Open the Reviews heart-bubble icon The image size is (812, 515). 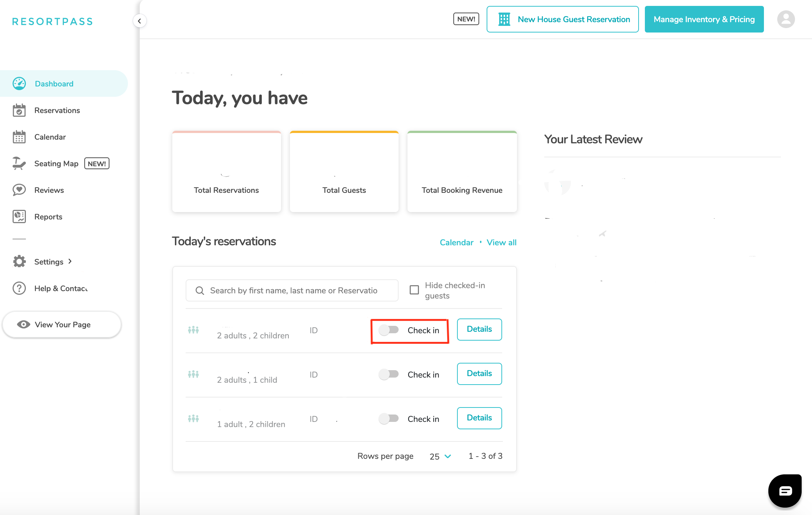19,190
